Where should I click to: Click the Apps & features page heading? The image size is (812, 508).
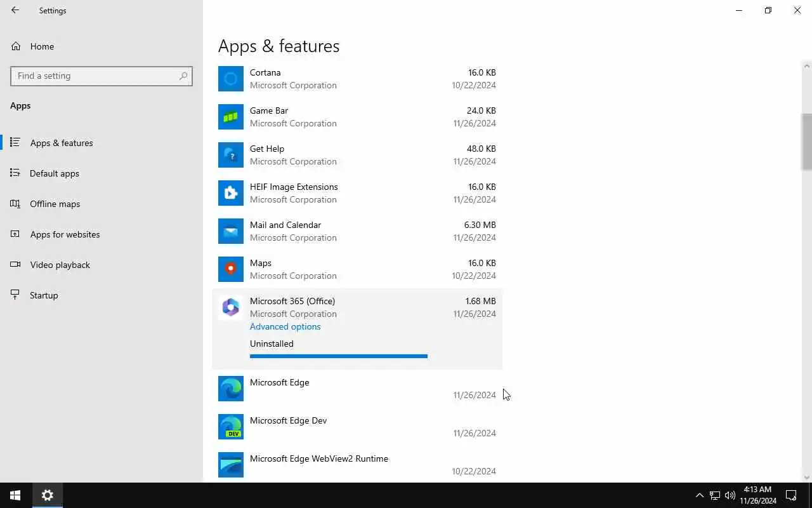pyautogui.click(x=278, y=46)
